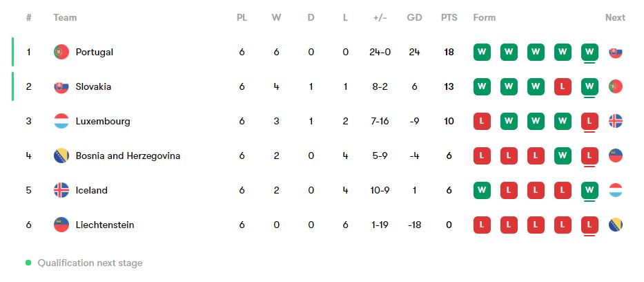The width and height of the screenshot is (644, 282).
Task: Open Iceland's next opponent Luxembourg flag
Action: (x=615, y=190)
